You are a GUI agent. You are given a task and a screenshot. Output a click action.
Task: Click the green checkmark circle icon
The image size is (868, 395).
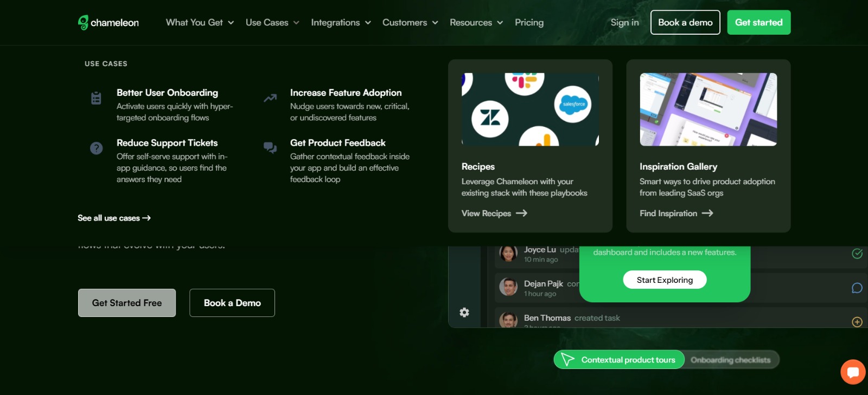857,253
